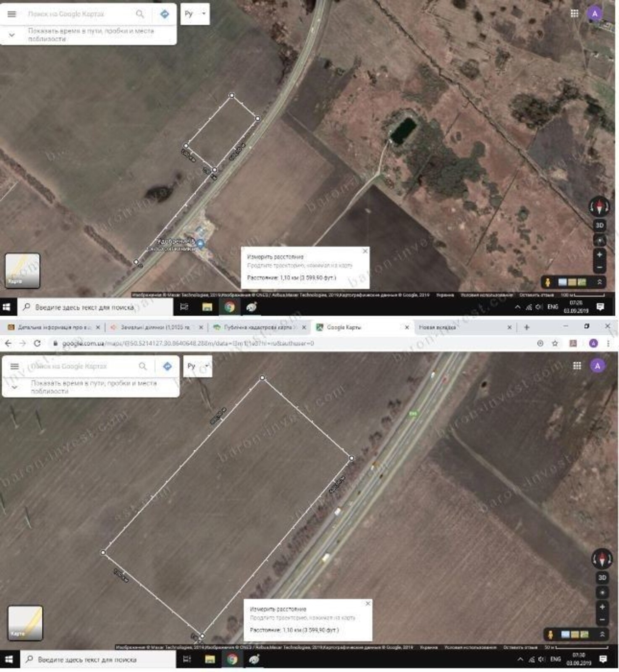Open the directions icon in the lower map search box
The width and height of the screenshot is (619, 672).
[167, 366]
